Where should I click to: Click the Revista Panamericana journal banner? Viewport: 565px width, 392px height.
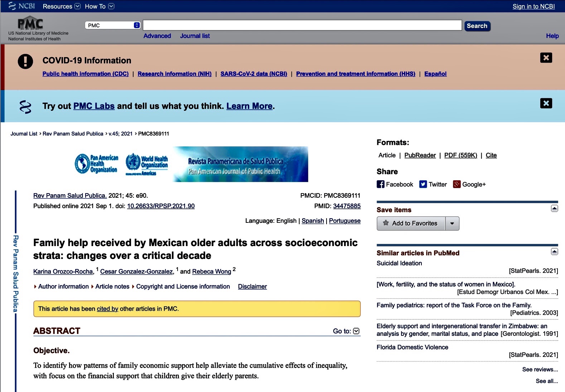(x=240, y=164)
